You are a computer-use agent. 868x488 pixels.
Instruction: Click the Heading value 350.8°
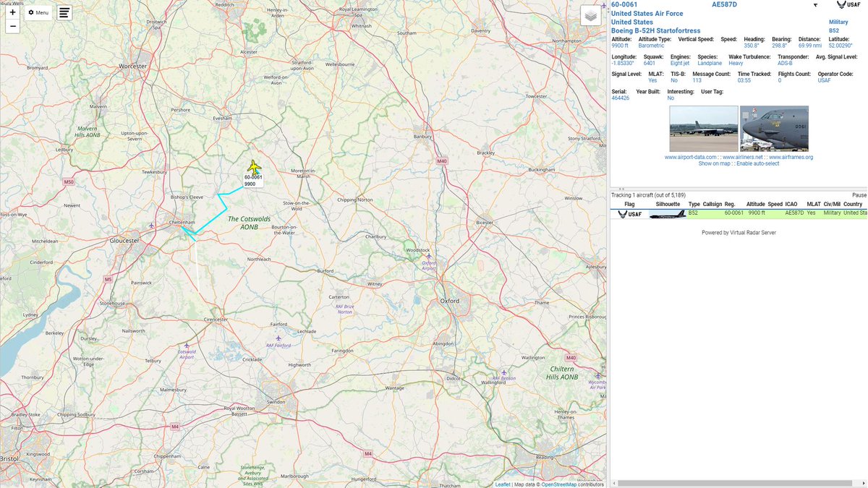tap(753, 46)
